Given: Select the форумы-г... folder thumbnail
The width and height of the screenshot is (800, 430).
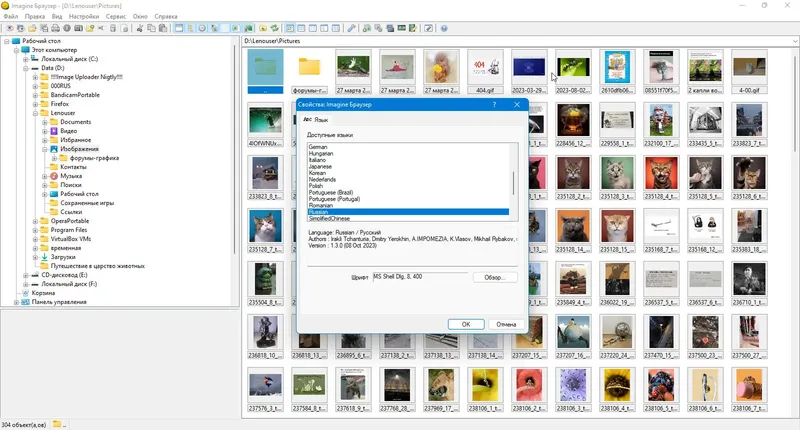Looking at the screenshot, I should click(309, 71).
